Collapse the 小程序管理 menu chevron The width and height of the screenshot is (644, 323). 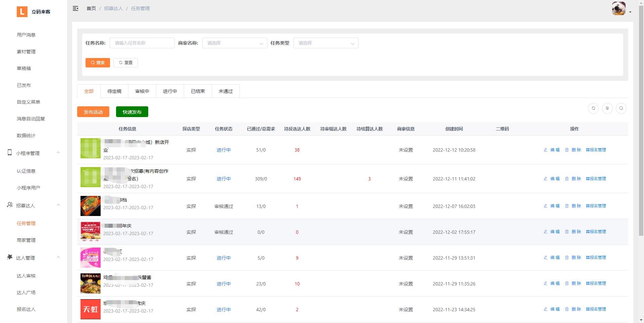58,153
